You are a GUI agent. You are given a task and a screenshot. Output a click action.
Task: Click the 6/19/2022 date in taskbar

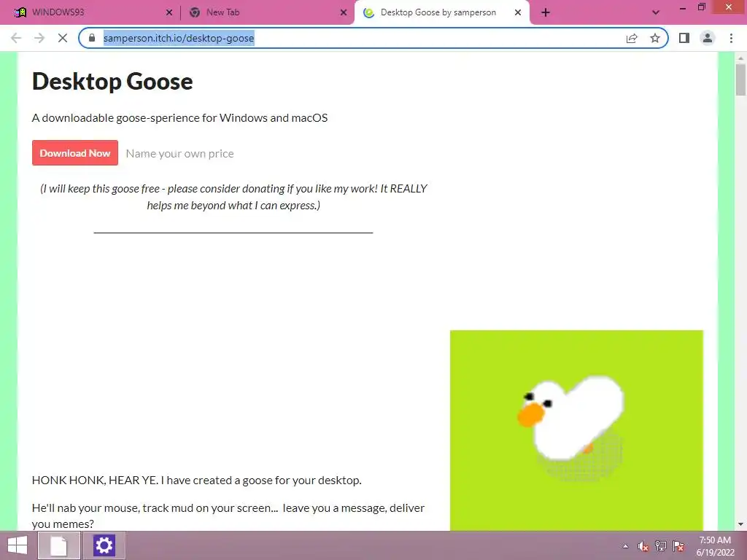click(715, 553)
